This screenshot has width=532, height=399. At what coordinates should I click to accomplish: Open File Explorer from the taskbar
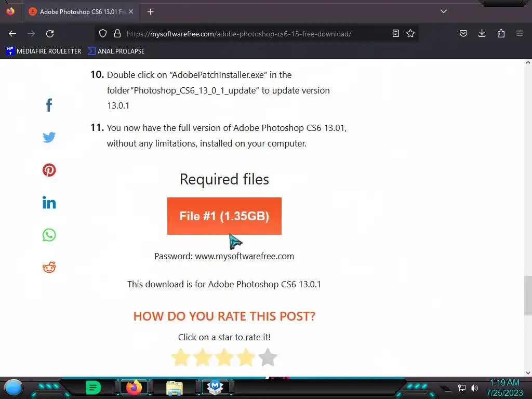point(175,388)
